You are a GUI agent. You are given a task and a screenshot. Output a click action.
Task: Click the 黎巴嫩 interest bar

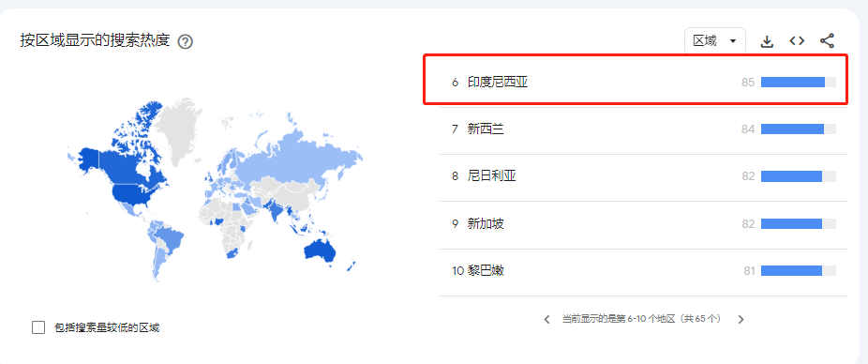[x=799, y=271]
